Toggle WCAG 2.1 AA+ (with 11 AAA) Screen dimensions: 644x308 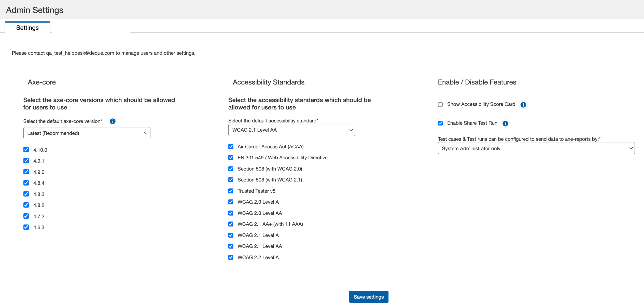[231, 224]
